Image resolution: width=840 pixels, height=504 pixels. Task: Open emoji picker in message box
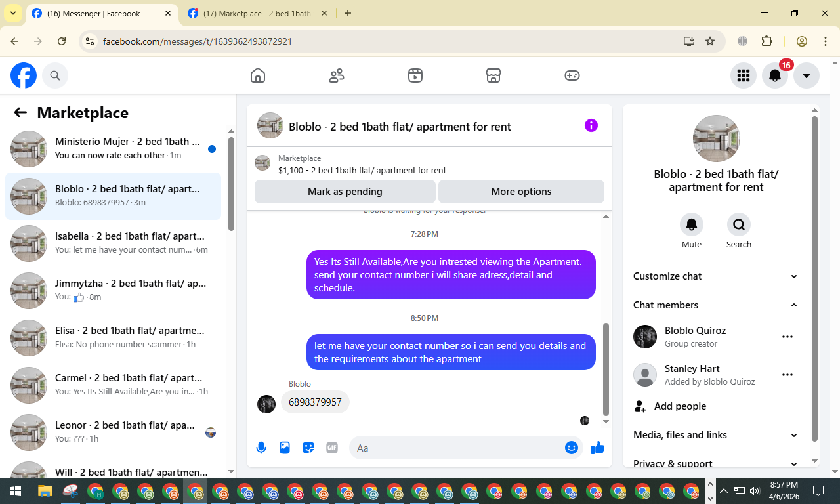tap(572, 448)
